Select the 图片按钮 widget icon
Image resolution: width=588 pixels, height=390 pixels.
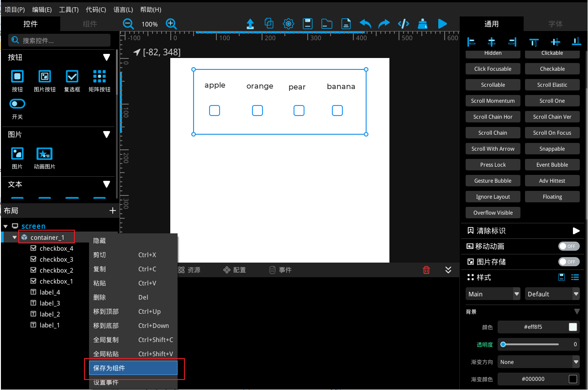[45, 76]
